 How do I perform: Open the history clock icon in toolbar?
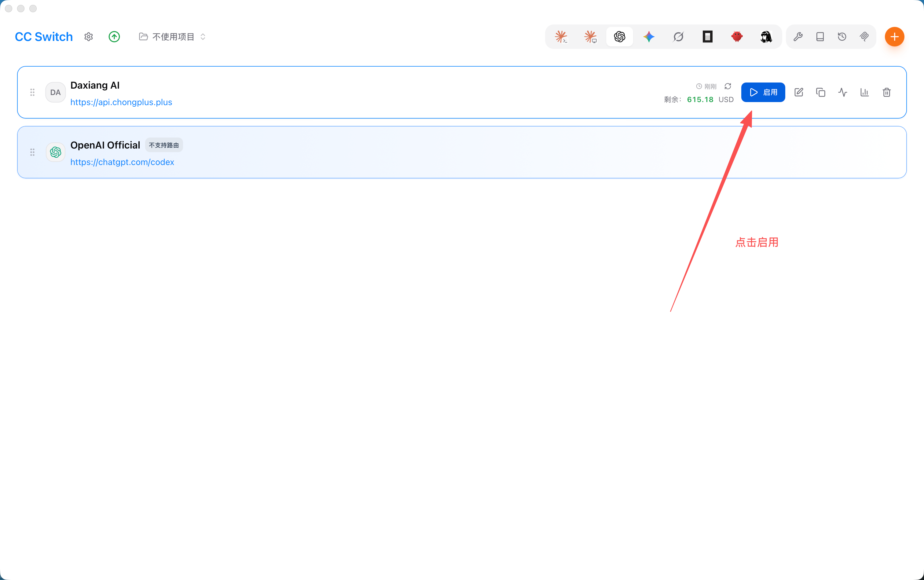(842, 37)
